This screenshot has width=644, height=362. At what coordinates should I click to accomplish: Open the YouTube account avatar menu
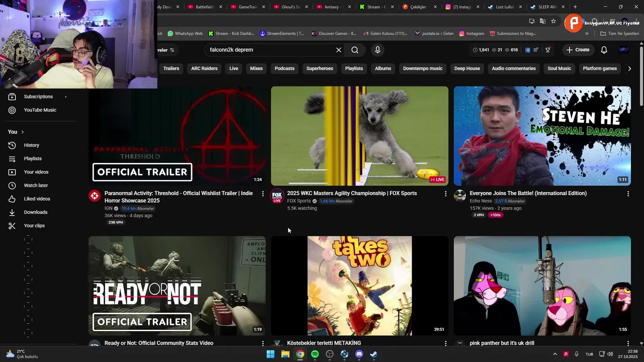[623, 50]
